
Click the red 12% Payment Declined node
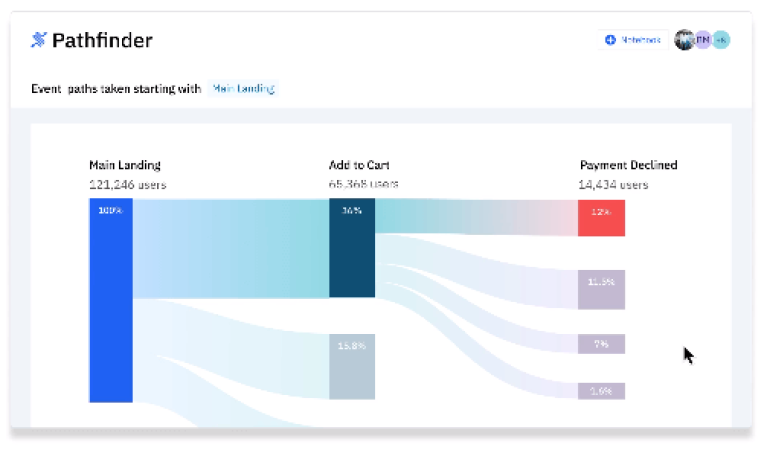601,218
